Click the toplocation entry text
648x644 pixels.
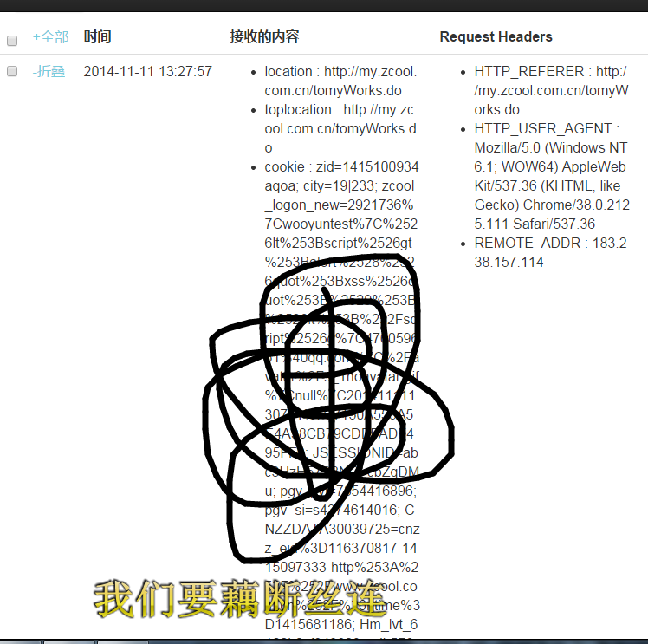[340, 128]
